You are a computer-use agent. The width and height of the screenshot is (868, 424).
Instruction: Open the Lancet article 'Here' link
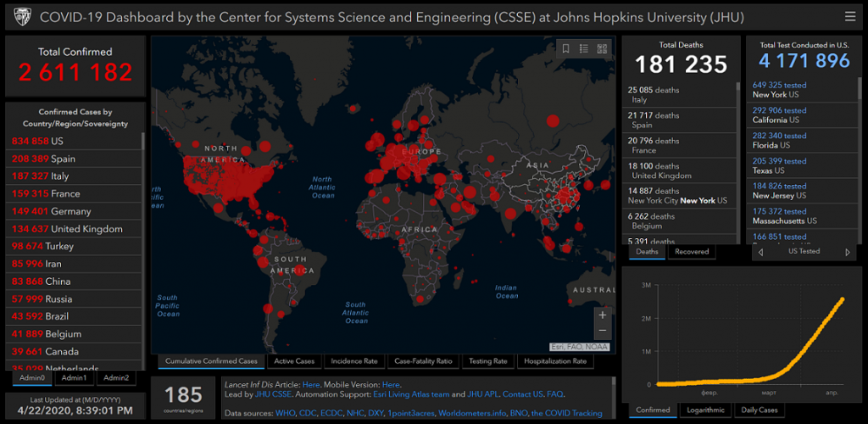pos(311,385)
